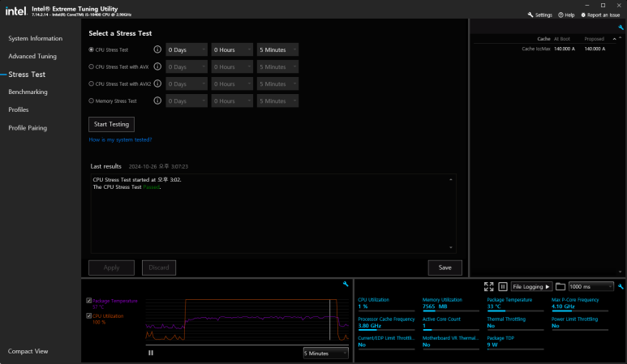Click the wrench icon in the graph panel
The image size is (627, 364).
(x=346, y=284)
